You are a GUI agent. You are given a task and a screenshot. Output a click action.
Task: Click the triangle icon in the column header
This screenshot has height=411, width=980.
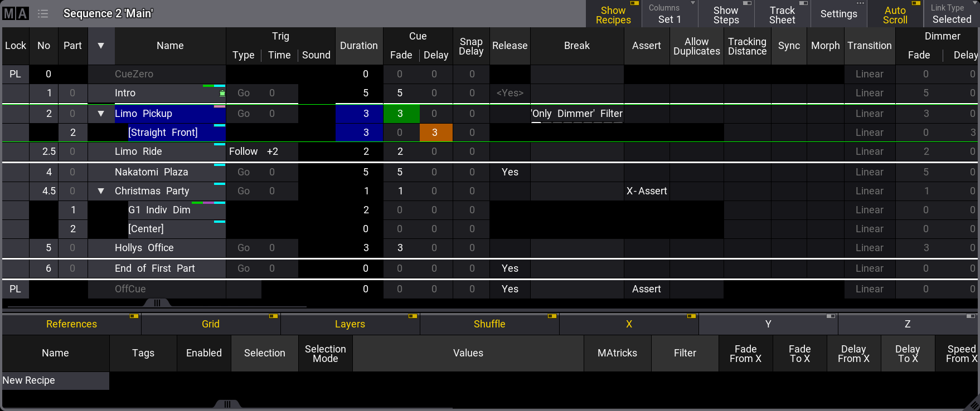coord(101,46)
